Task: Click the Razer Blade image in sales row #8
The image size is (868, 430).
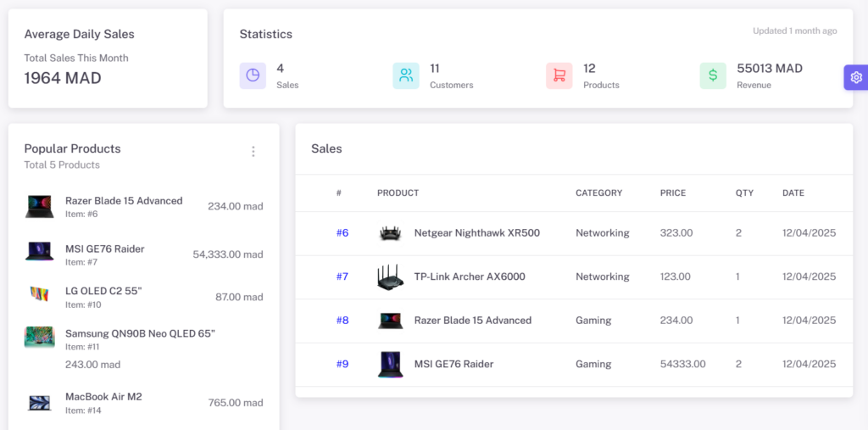Action: [x=391, y=321]
